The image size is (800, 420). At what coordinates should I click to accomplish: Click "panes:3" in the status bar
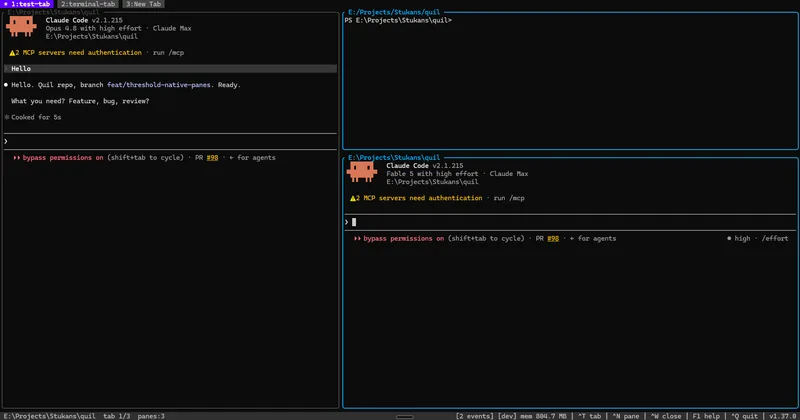pyautogui.click(x=151, y=416)
